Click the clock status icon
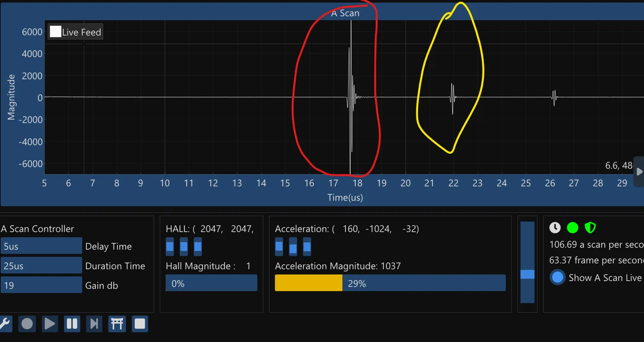The image size is (644, 342). 555,228
